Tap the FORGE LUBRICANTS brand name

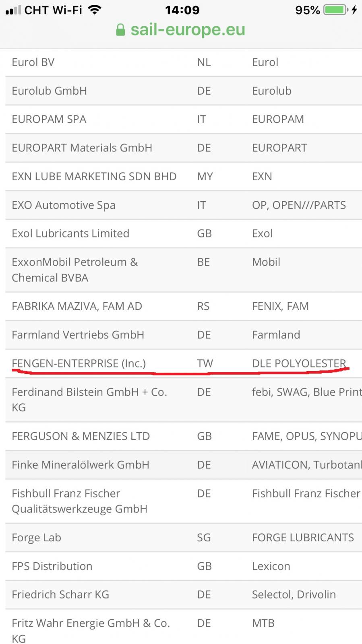[x=303, y=538]
